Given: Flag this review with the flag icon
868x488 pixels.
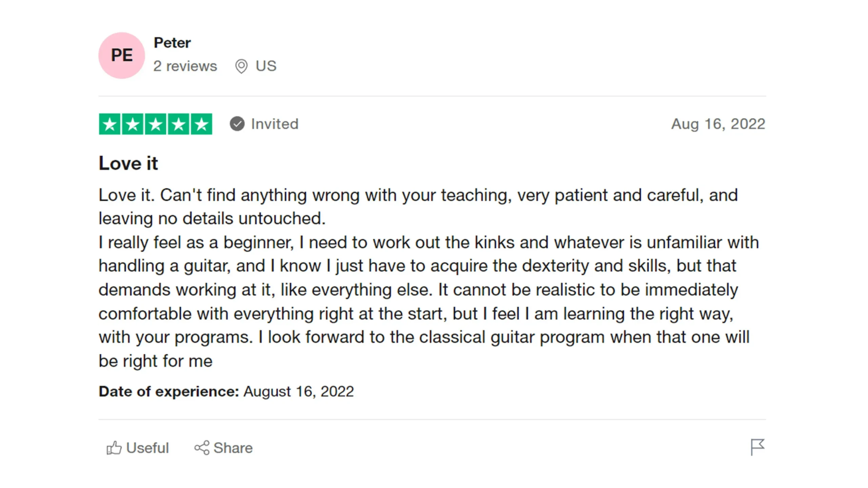Looking at the screenshot, I should pos(757,447).
